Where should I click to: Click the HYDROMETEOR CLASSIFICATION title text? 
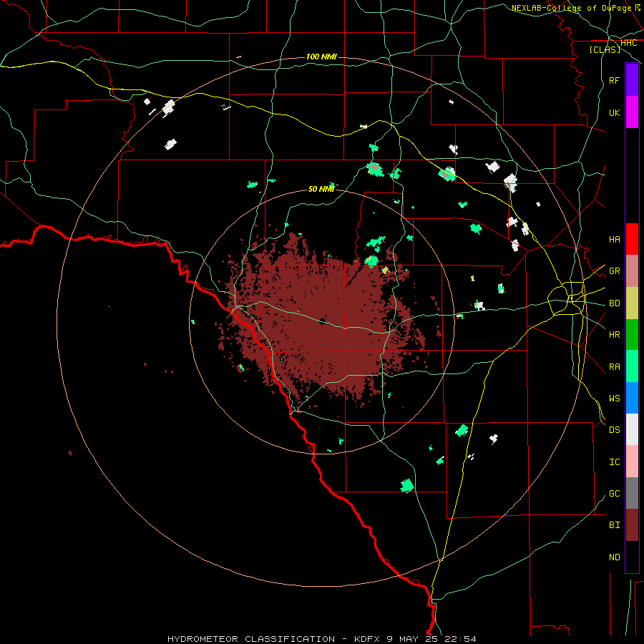tap(251, 639)
